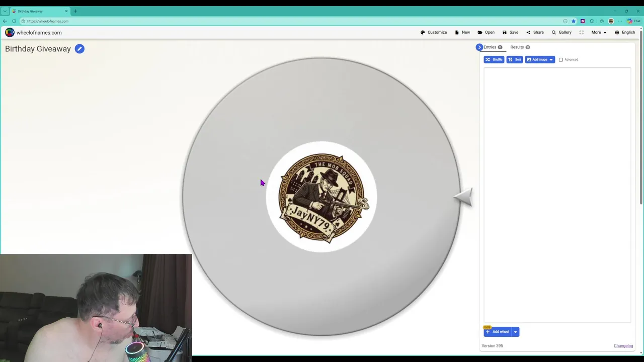Screen dimensions: 644x362
Task: Click the wheelofnames.com logo icon
Action: (x=10, y=32)
